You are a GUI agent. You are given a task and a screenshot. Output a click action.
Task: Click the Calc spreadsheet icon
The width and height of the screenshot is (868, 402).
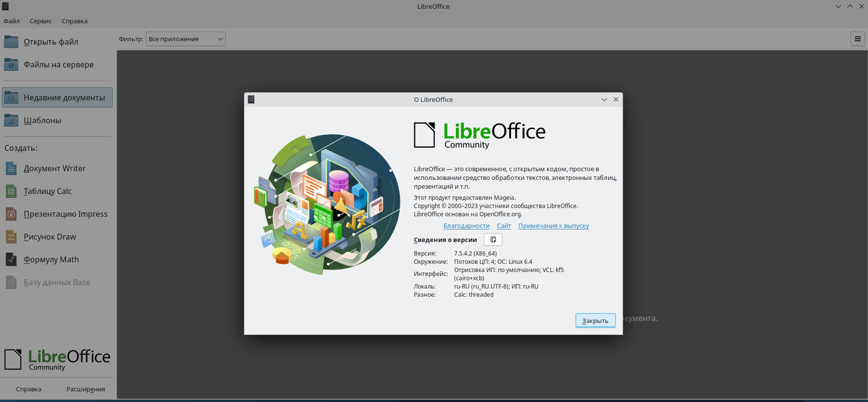click(11, 191)
